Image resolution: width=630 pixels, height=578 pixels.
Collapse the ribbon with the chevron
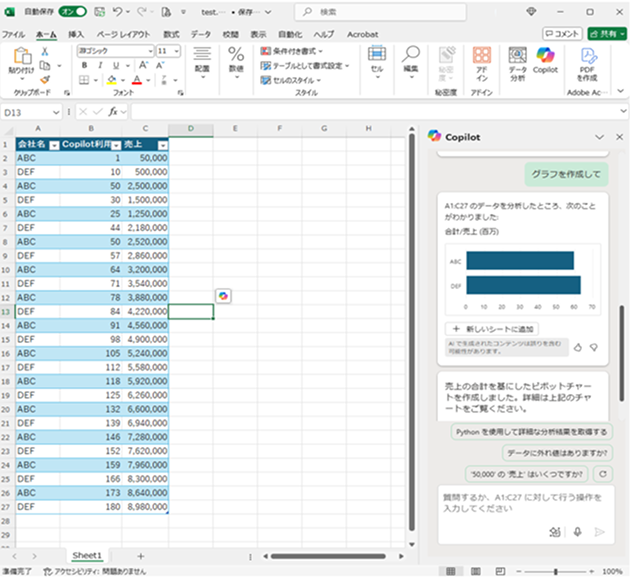coord(621,91)
